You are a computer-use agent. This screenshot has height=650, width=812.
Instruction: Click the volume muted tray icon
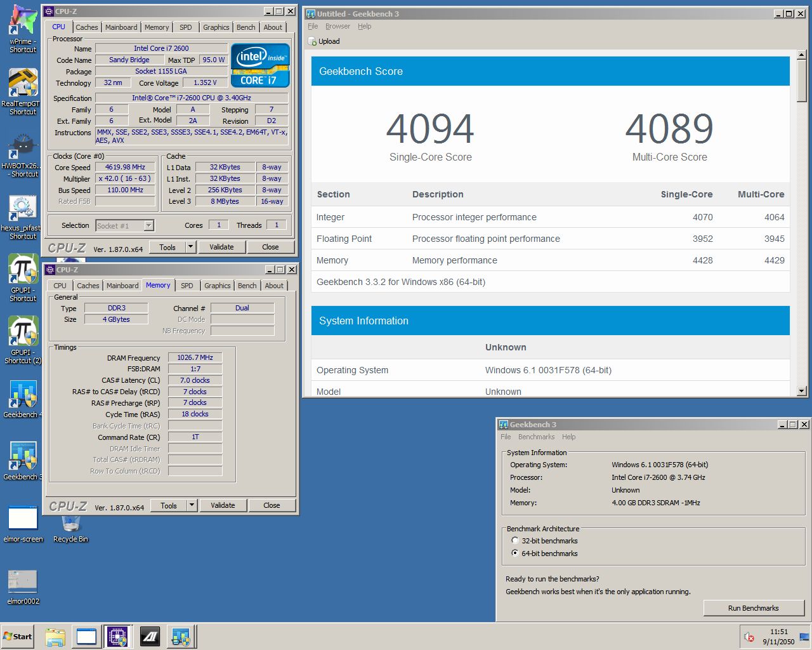point(749,637)
